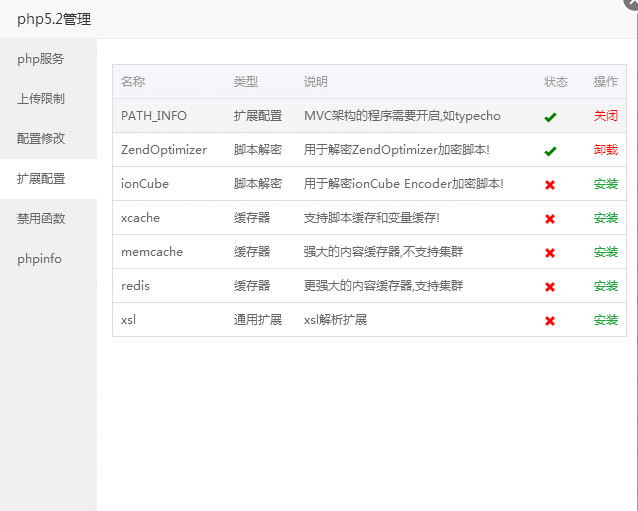Close the php5.2管理 dialog

click(632, 3)
